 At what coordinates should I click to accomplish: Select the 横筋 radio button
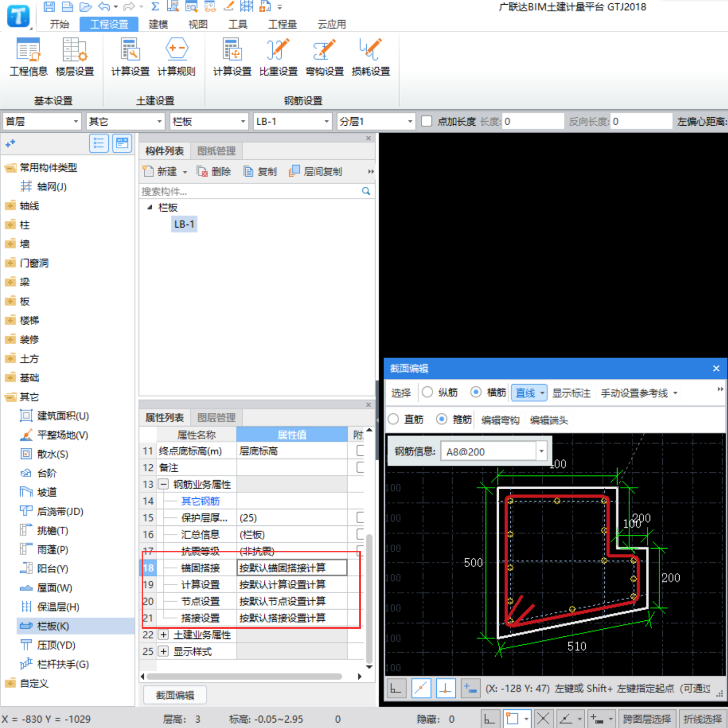(476, 392)
